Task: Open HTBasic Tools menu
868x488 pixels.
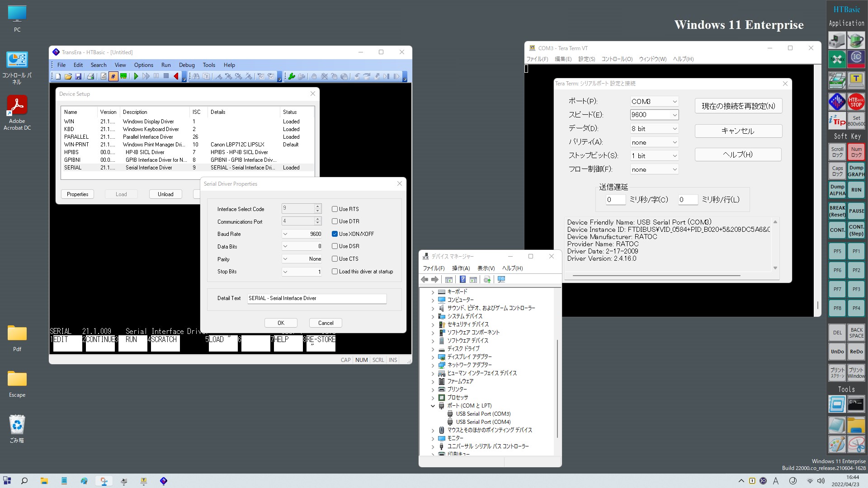Action: click(209, 65)
